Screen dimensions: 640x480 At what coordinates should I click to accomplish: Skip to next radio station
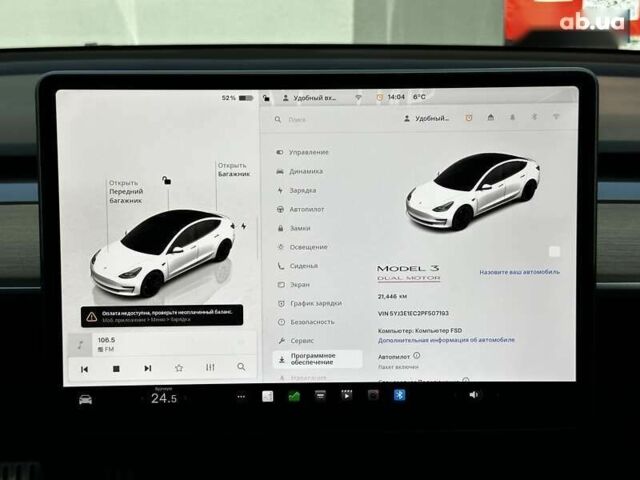148,368
